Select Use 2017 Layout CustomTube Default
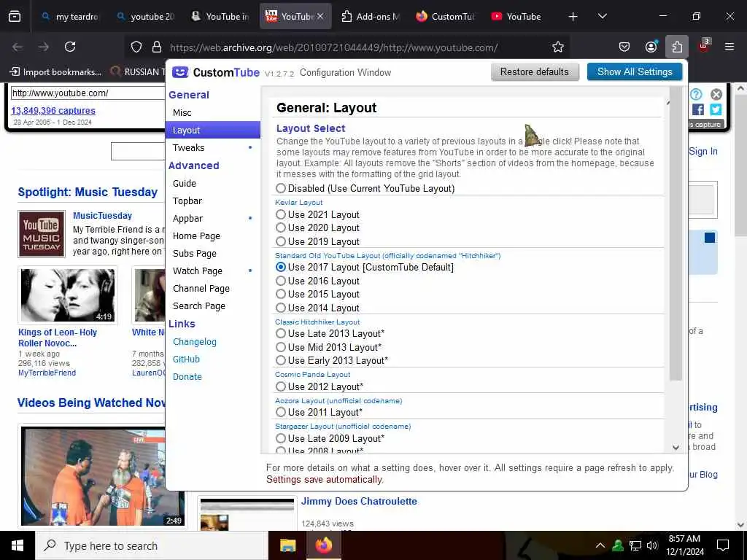Screen dimensions: 747x560 pyautogui.click(x=281, y=267)
